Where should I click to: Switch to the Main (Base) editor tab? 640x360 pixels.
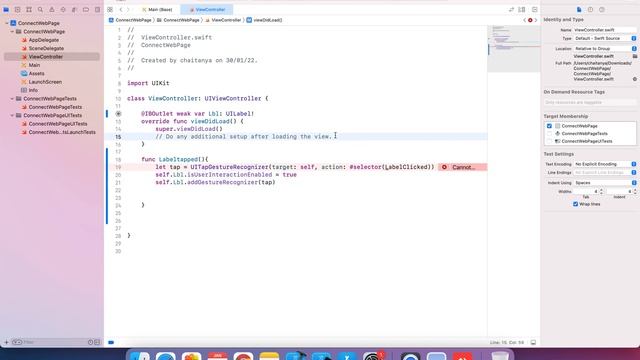158,9
